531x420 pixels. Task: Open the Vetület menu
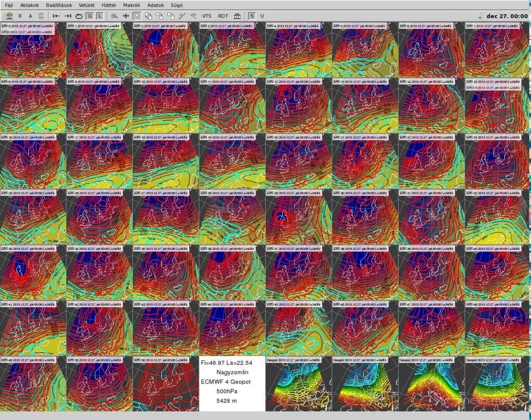click(x=86, y=5)
